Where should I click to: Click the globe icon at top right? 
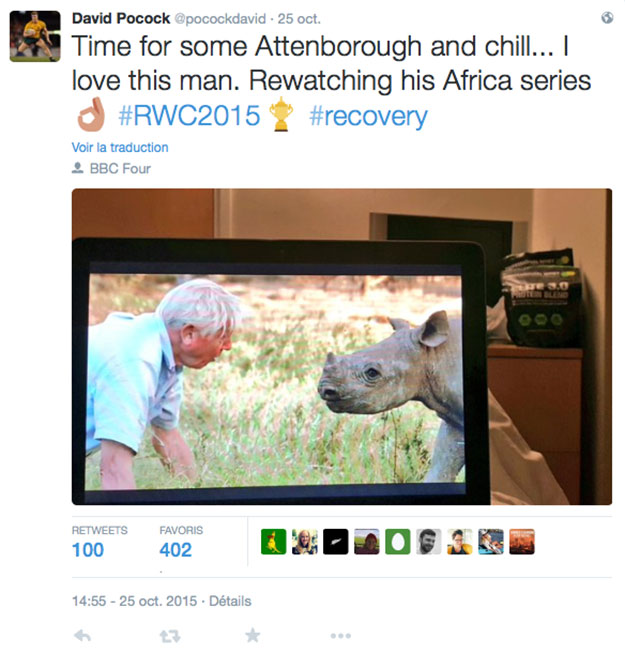tap(607, 17)
